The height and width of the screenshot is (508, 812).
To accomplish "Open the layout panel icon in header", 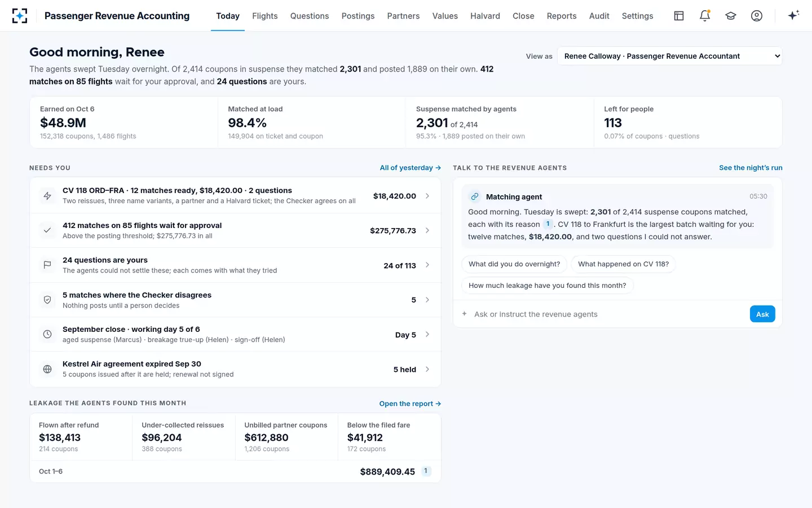I will click(x=679, y=16).
